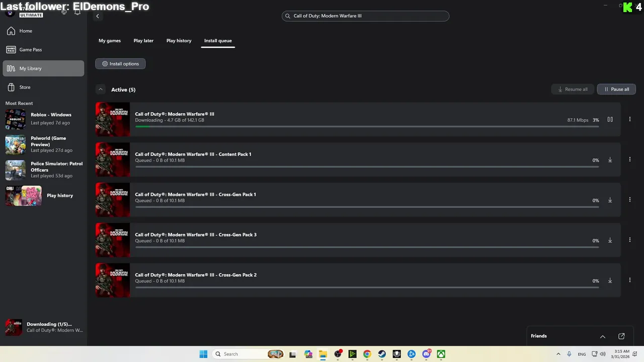Image resolution: width=644 pixels, height=362 pixels.
Task: Open Police Simulator: Patrol Officers entry
Action: click(43, 170)
